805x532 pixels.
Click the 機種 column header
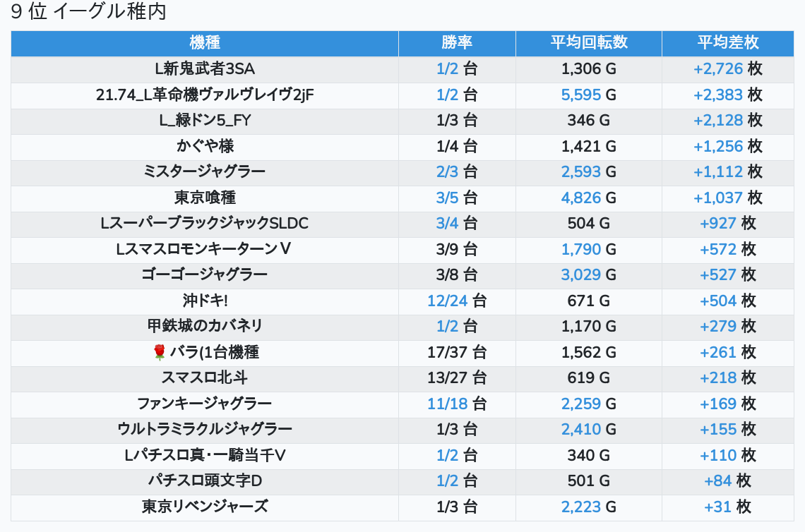click(205, 43)
